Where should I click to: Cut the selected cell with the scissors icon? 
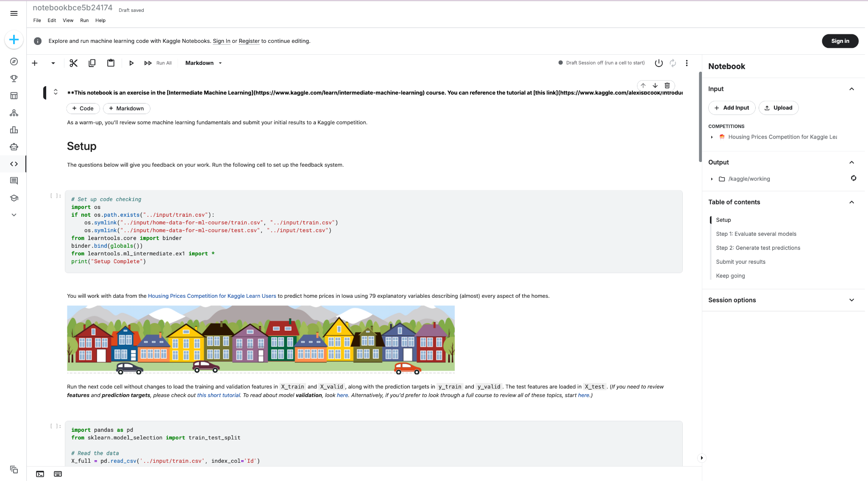(x=73, y=63)
